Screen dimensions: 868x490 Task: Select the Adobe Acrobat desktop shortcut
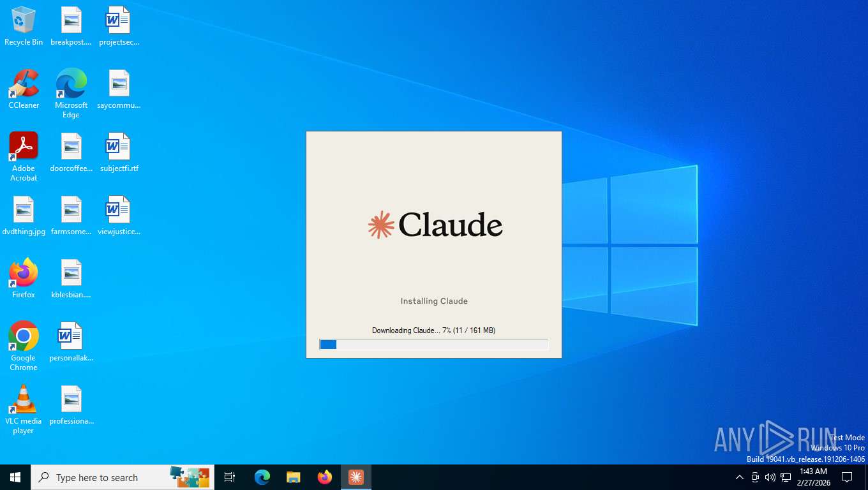click(x=24, y=157)
